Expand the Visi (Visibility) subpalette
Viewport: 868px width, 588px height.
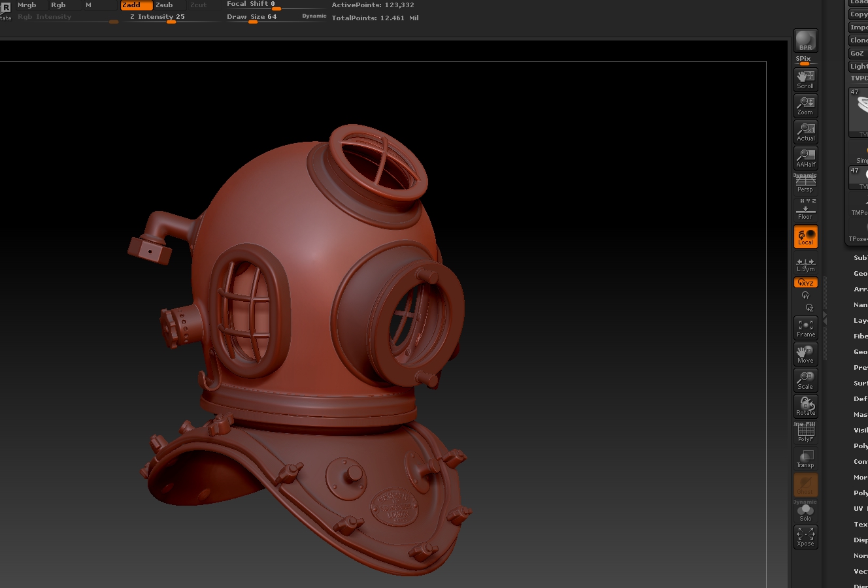860,430
